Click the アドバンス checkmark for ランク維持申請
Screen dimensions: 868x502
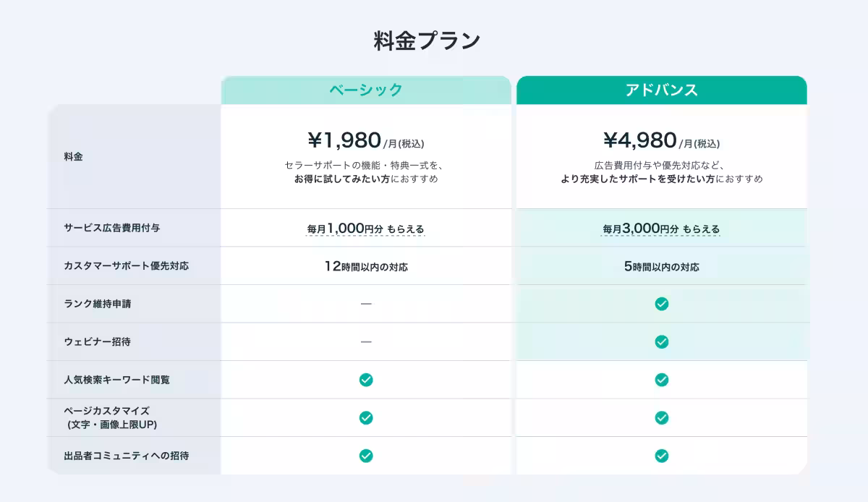(661, 304)
